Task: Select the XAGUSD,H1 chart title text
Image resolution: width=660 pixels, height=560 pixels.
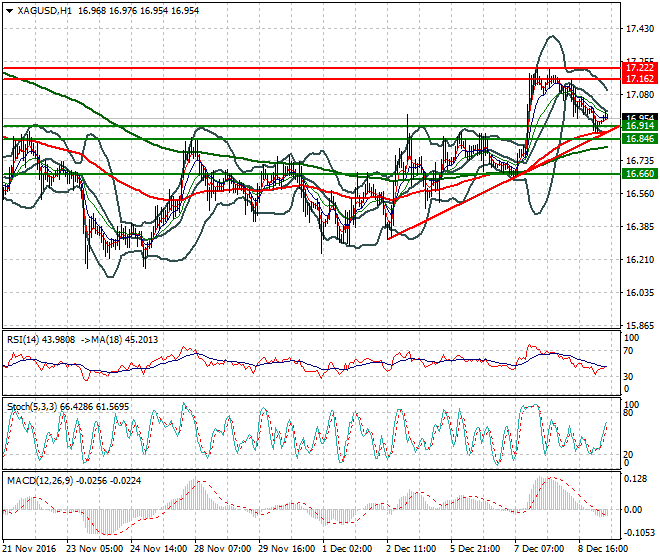Action: click(45, 11)
